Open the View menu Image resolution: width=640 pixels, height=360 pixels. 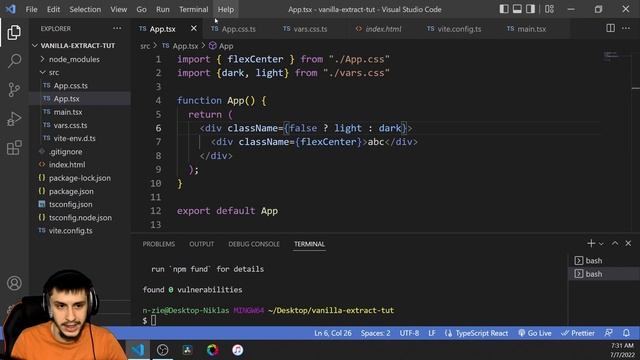coord(118,9)
